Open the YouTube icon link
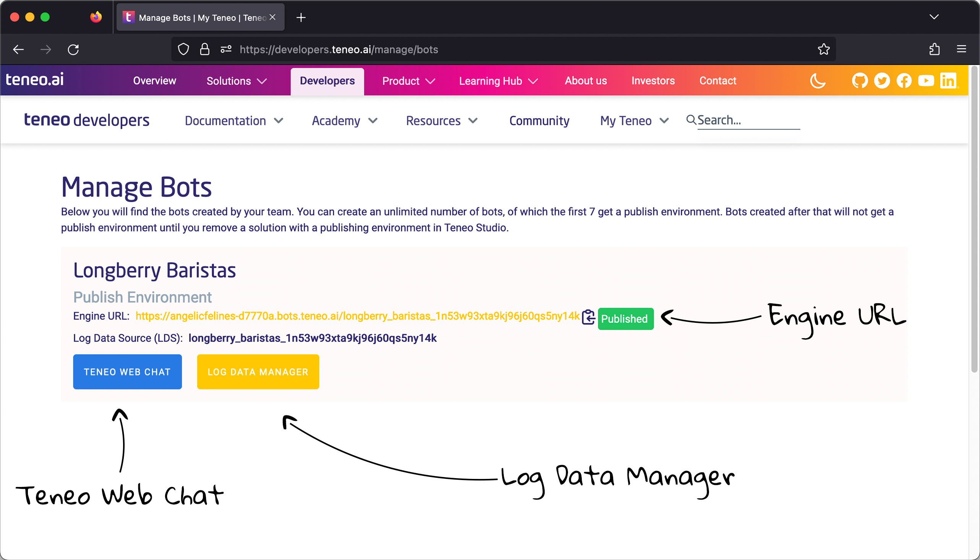Viewport: 980px width, 560px height. pyautogui.click(x=926, y=81)
